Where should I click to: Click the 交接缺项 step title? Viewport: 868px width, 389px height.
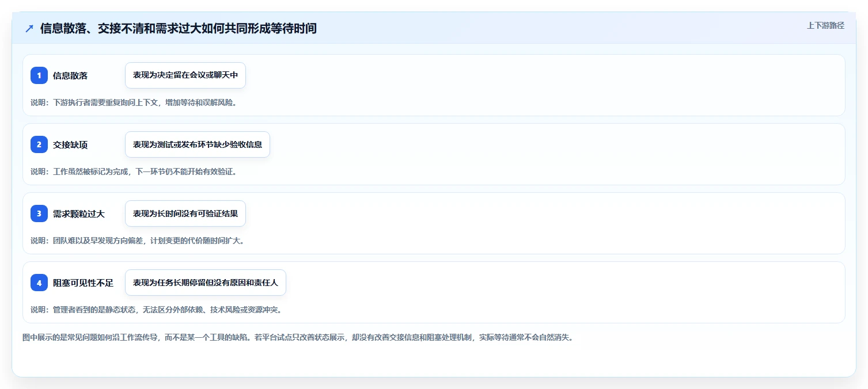pyautogui.click(x=70, y=144)
